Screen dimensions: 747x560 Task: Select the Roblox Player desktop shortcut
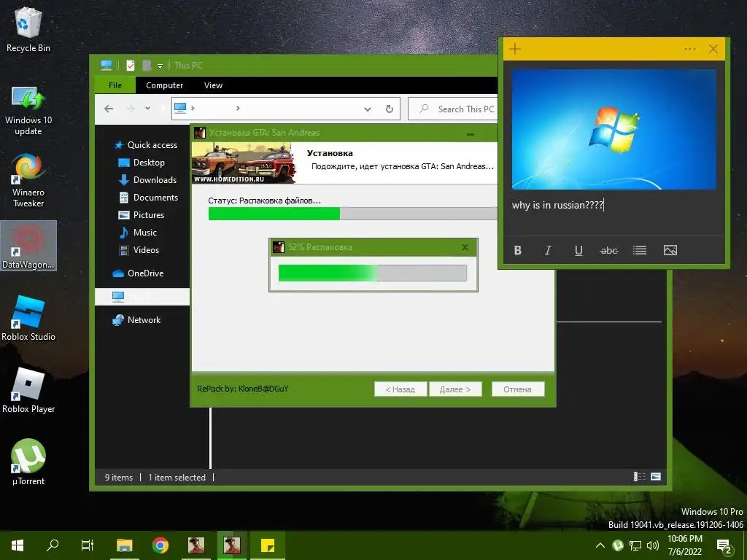[28, 391]
